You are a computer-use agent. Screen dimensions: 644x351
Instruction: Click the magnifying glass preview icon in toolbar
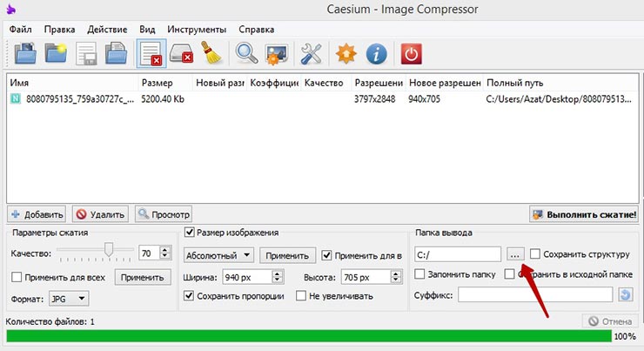246,54
